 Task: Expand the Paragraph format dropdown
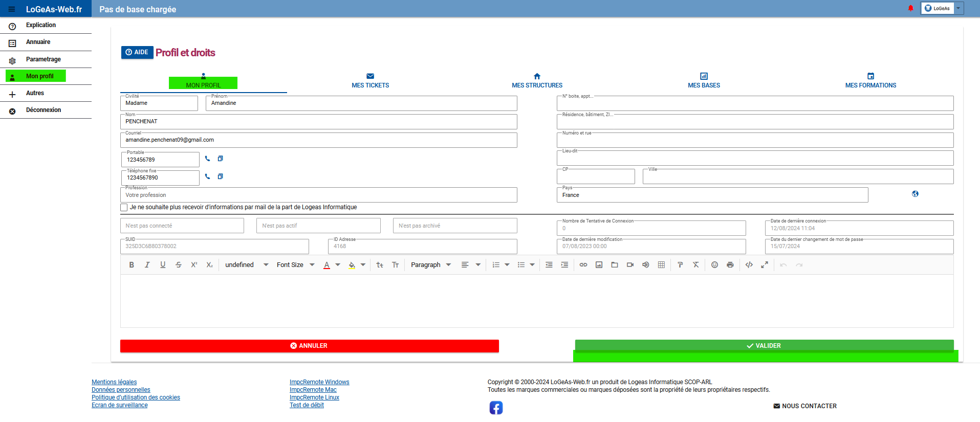[x=430, y=265]
